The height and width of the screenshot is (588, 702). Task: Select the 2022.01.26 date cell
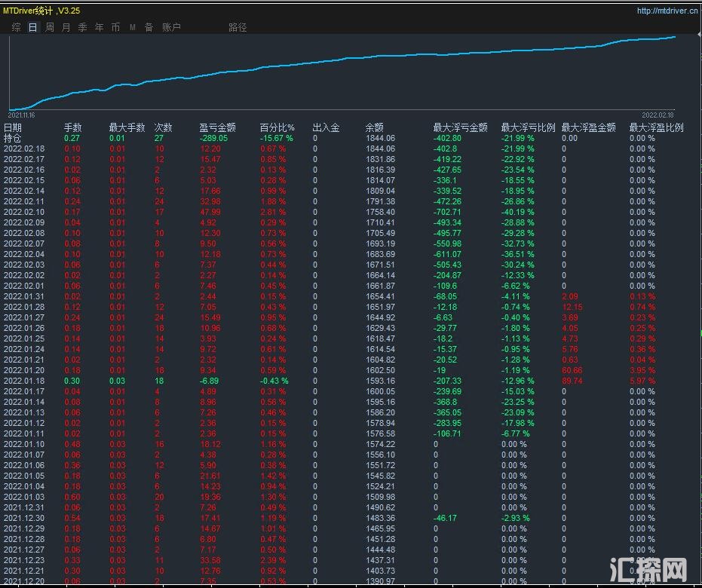[x=24, y=328]
